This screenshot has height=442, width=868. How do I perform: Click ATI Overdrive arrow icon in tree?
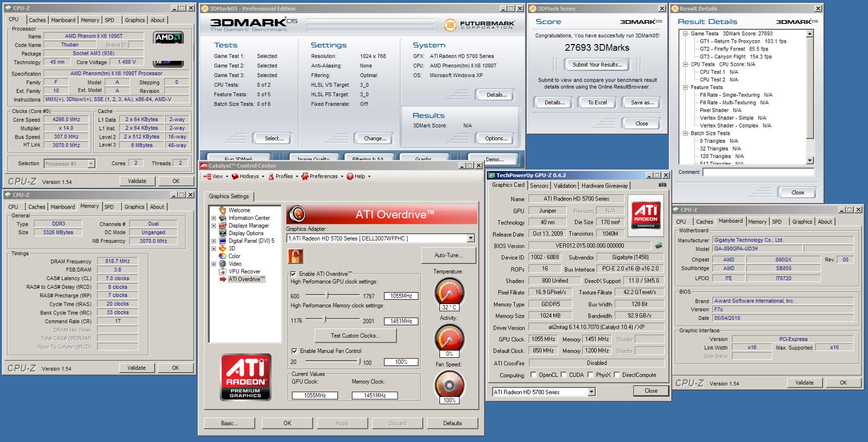(x=222, y=279)
